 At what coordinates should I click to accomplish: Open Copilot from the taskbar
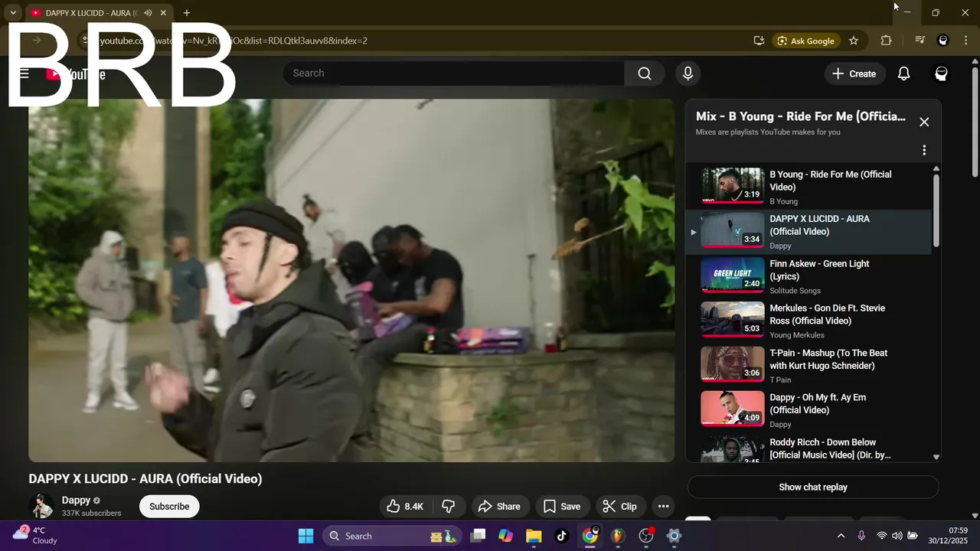pos(505,536)
